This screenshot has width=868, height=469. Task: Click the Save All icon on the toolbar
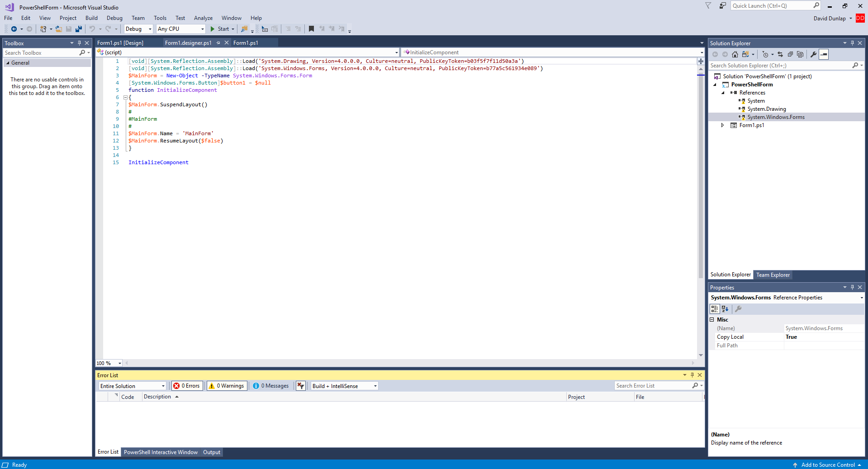pos(78,28)
